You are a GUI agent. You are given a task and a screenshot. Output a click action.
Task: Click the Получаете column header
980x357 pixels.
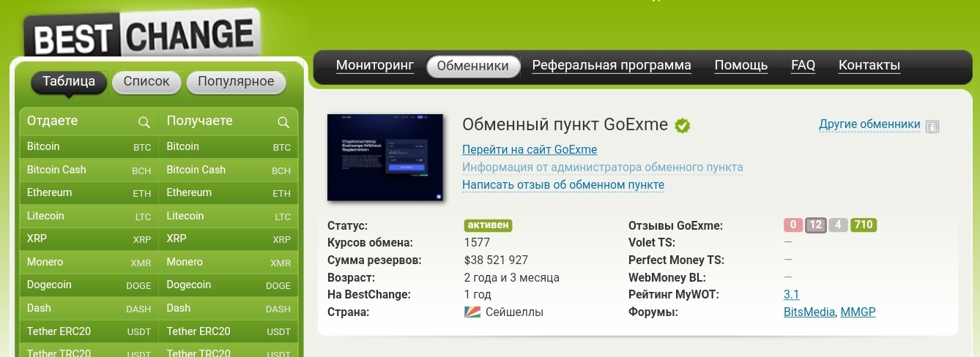pos(200,121)
